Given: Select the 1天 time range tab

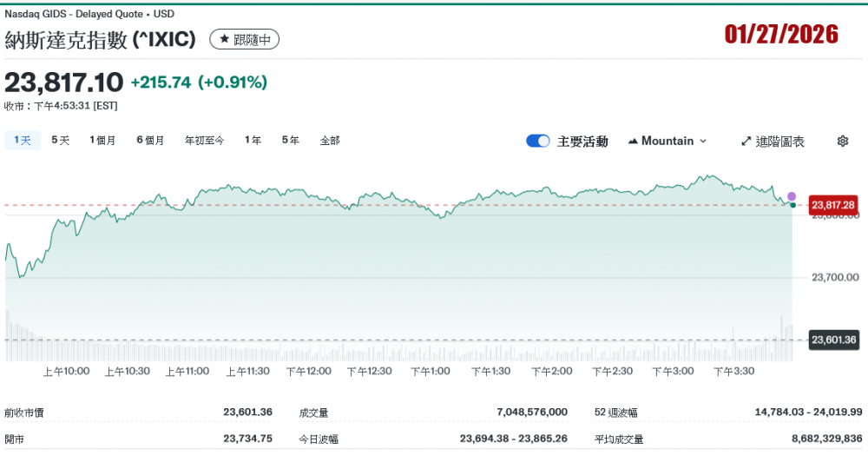Looking at the screenshot, I should 23,140.
